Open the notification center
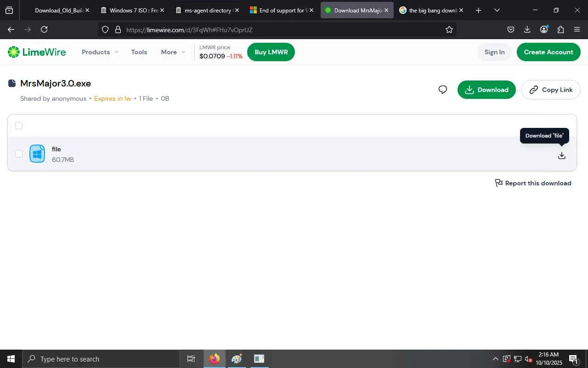 [x=574, y=359]
